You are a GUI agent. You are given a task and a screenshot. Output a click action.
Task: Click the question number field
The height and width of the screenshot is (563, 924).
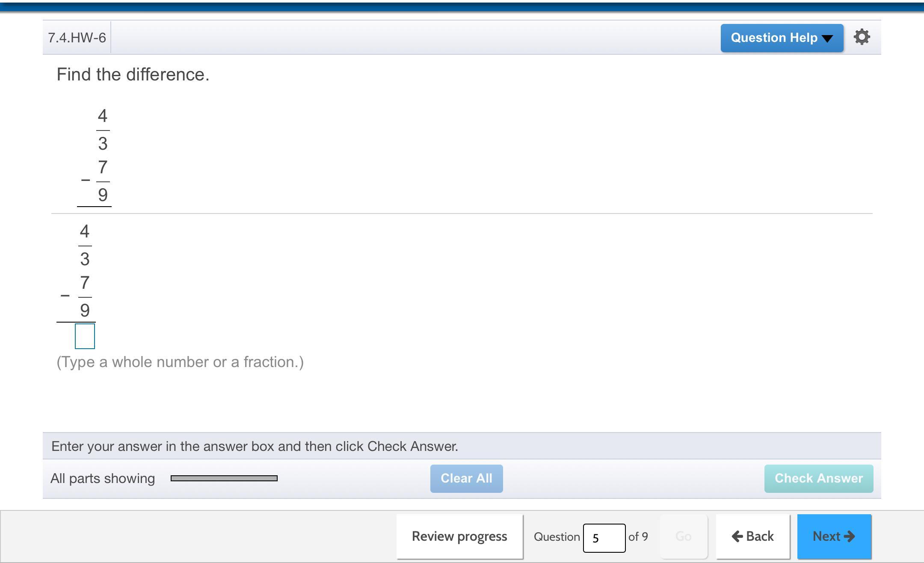[x=604, y=538]
